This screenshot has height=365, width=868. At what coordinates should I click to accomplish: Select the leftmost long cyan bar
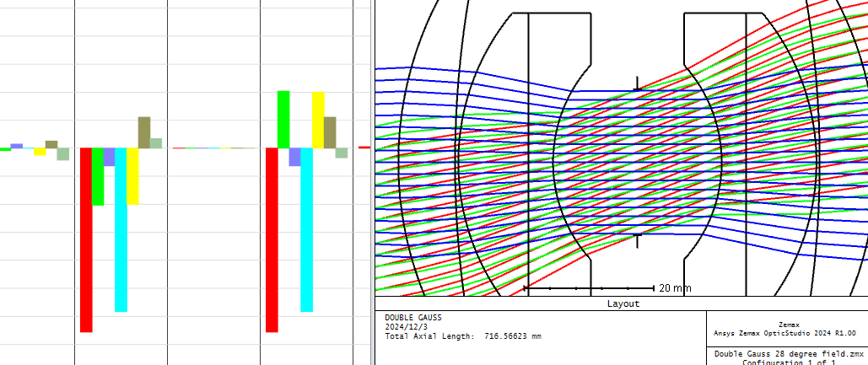121,229
